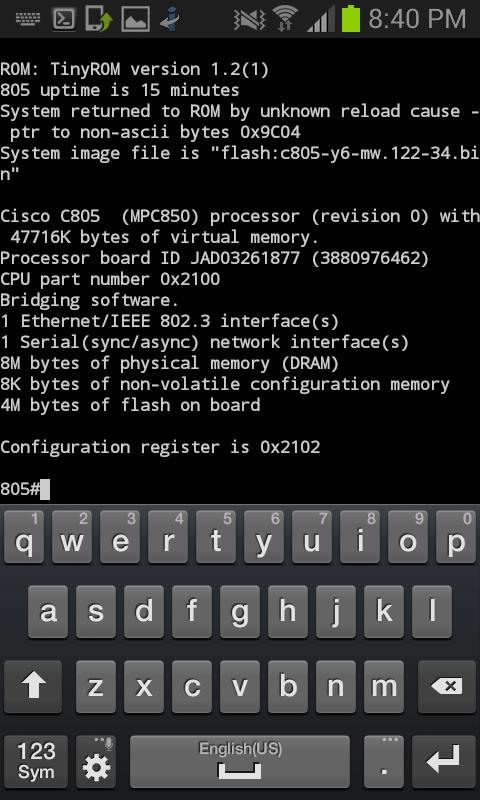This screenshot has width=480, height=800.
Task: Tap the keyboard icon in status bar
Action: (27, 19)
